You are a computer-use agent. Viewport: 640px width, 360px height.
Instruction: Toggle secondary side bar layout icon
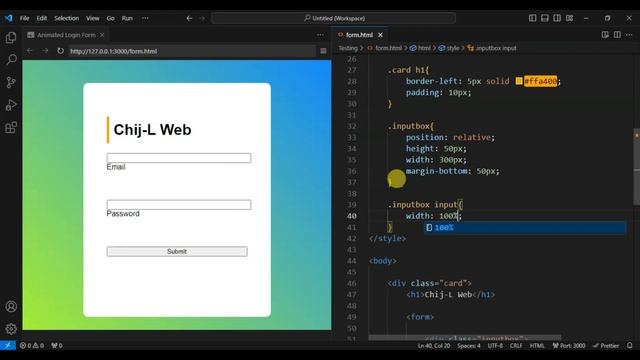[x=557, y=18]
